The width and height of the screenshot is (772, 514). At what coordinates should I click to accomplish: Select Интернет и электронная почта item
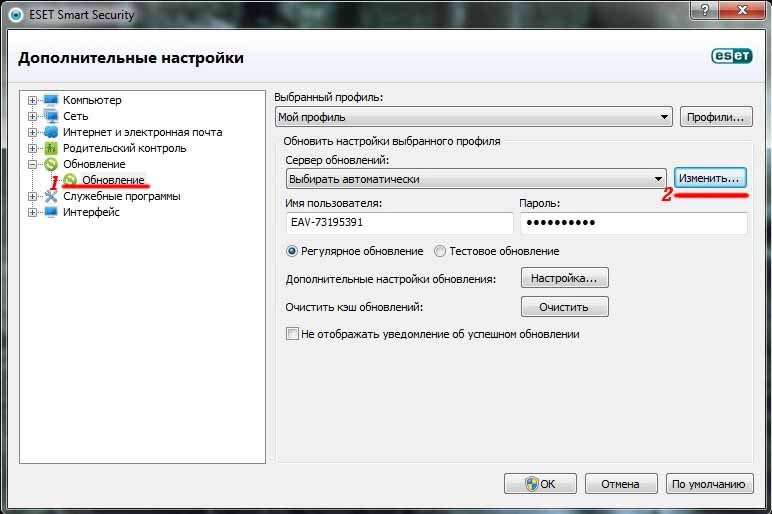click(x=142, y=132)
